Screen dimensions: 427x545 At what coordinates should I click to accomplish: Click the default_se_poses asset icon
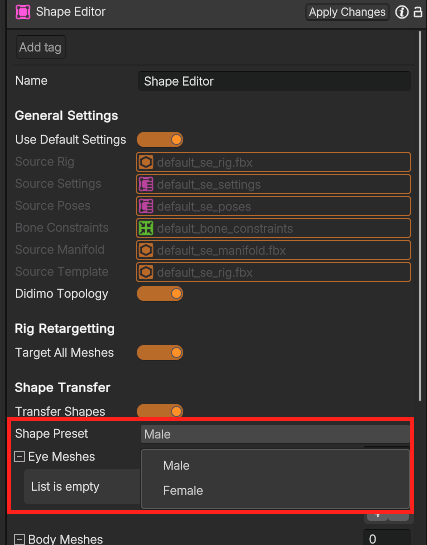click(x=146, y=206)
